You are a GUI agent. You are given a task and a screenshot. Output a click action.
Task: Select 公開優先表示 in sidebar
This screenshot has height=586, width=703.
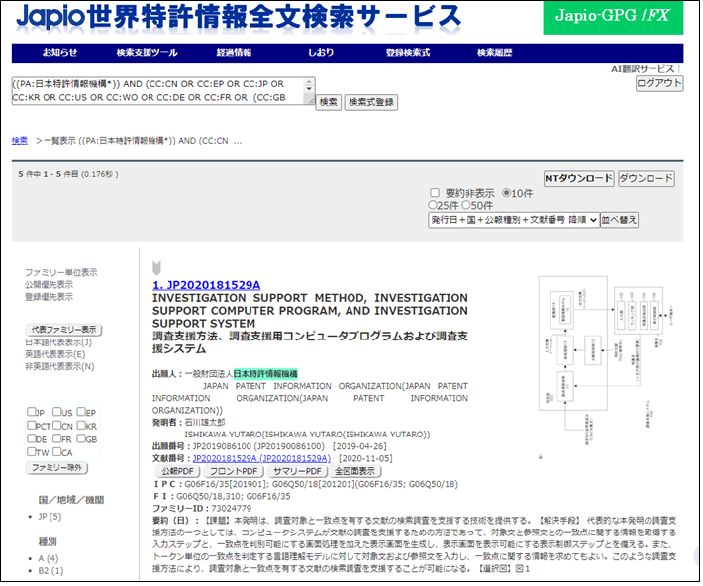[49, 285]
